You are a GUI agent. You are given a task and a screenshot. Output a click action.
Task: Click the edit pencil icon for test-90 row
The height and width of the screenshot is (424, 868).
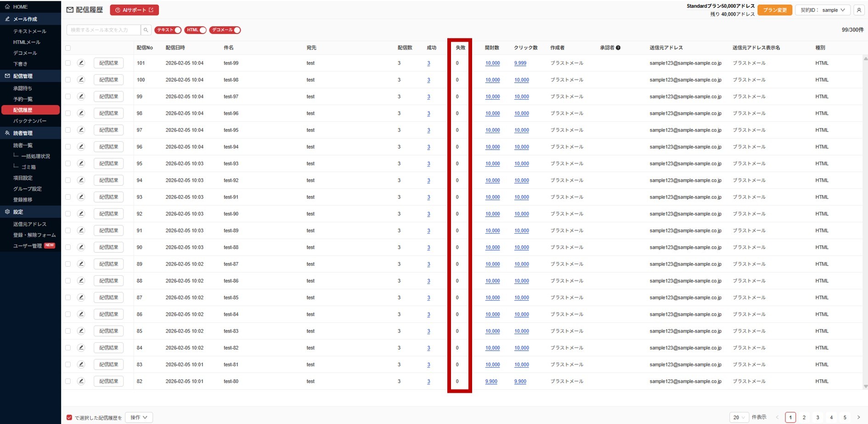81,214
